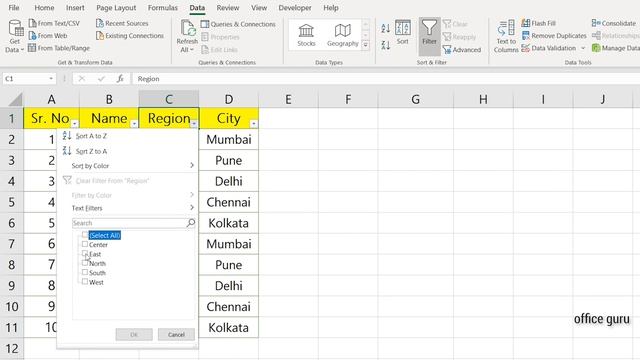Open the Name column filter dropdown
Screen dimensions: 640x360
point(134,124)
